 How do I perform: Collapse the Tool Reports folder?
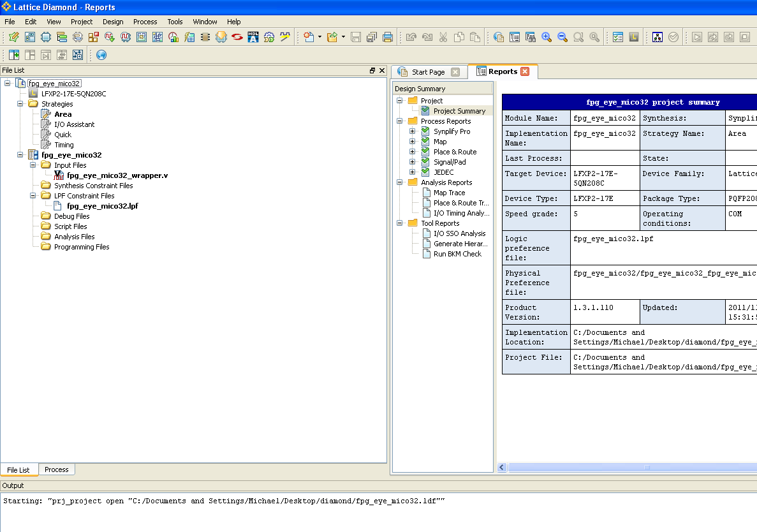[400, 223]
